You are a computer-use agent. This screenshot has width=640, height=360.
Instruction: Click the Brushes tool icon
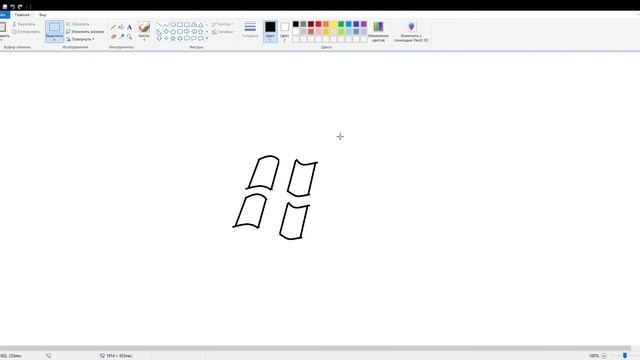(x=144, y=27)
